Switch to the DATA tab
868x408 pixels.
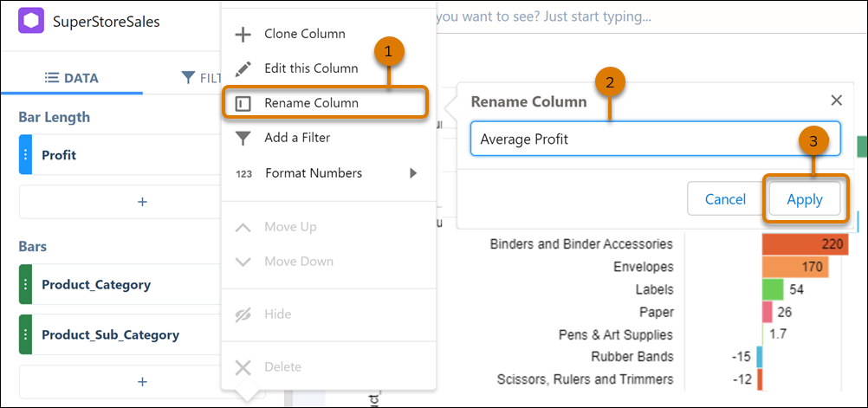[72, 78]
